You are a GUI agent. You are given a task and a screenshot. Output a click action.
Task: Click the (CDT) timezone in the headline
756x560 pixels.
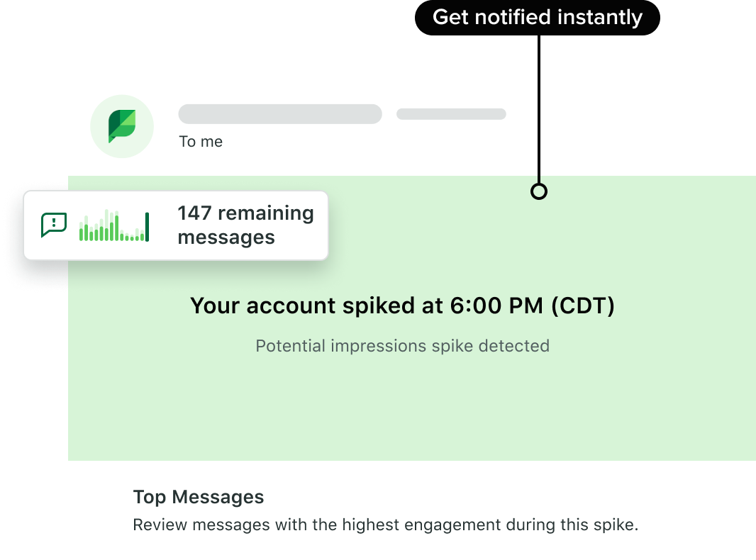click(583, 306)
